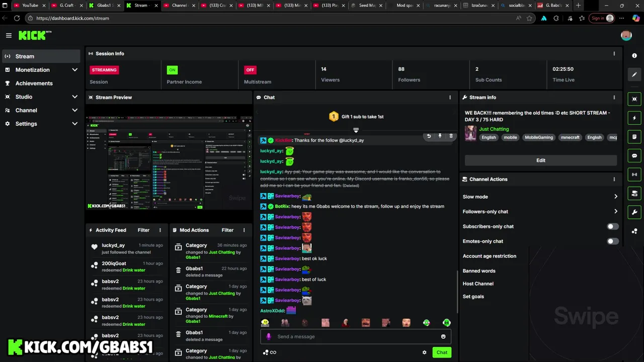The width and height of the screenshot is (644, 362).
Task: Open Host Channel action
Action: 478,284
